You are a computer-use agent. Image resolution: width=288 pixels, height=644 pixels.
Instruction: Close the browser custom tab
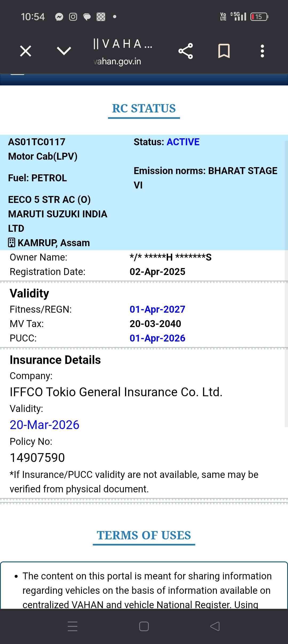[x=26, y=51]
